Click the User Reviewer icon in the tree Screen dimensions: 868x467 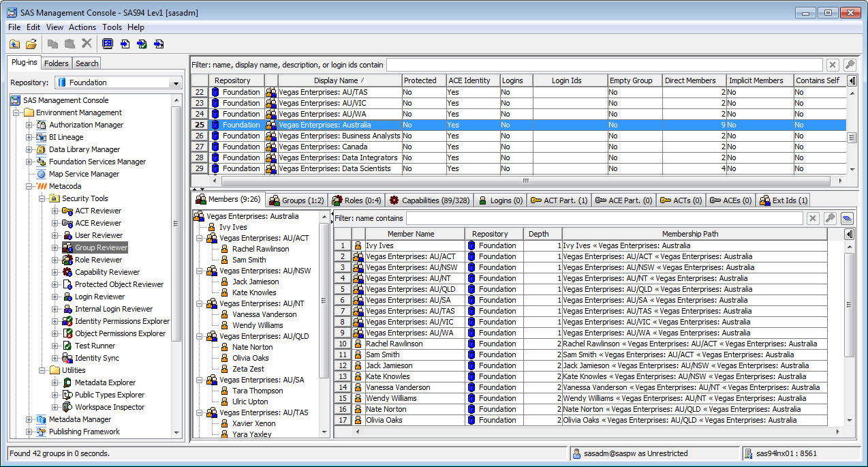tap(67, 235)
